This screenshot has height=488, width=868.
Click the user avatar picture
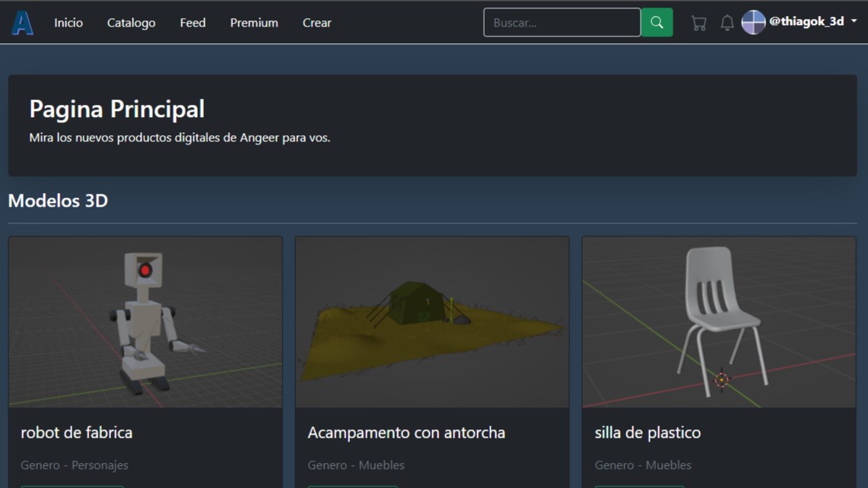[x=753, y=22]
